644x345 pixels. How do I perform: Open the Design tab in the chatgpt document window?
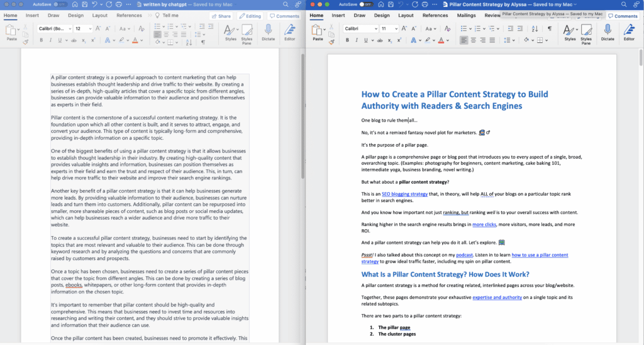tap(75, 15)
